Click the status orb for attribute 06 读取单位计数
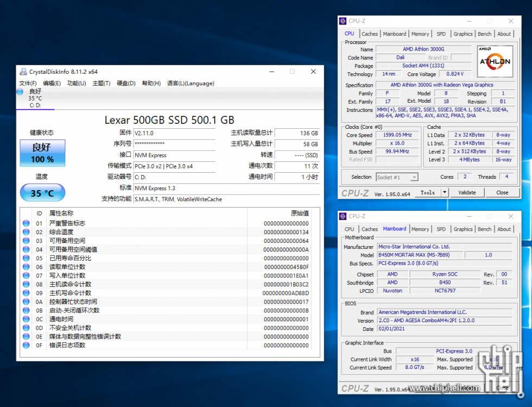The height and width of the screenshot is (407, 532). tap(26, 267)
